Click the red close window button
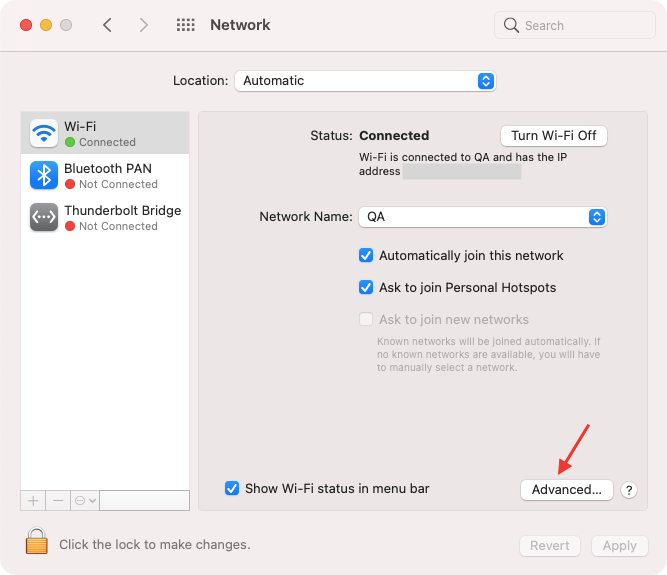The height and width of the screenshot is (575, 667). (26, 25)
